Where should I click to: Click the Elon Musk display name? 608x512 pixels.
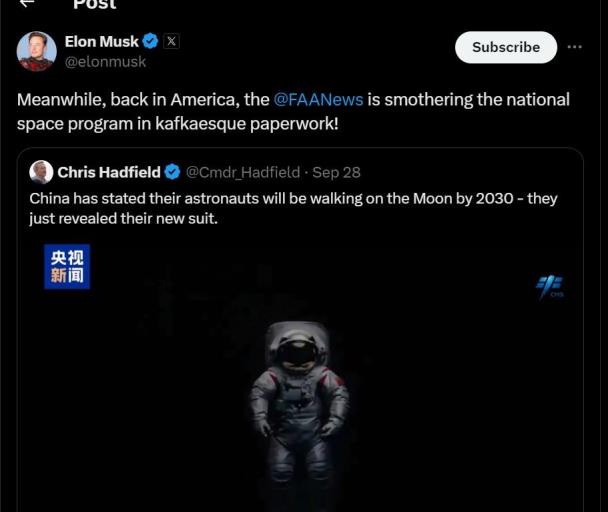click(x=101, y=41)
